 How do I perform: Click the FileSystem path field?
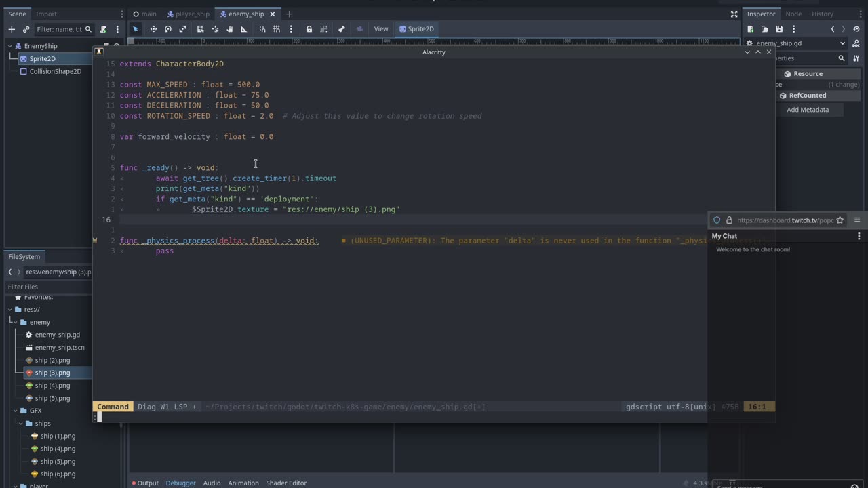pyautogui.click(x=58, y=272)
